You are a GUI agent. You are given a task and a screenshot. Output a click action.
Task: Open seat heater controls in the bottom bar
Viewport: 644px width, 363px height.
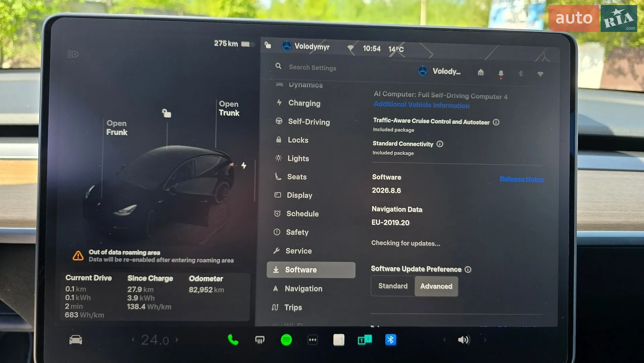click(x=260, y=340)
